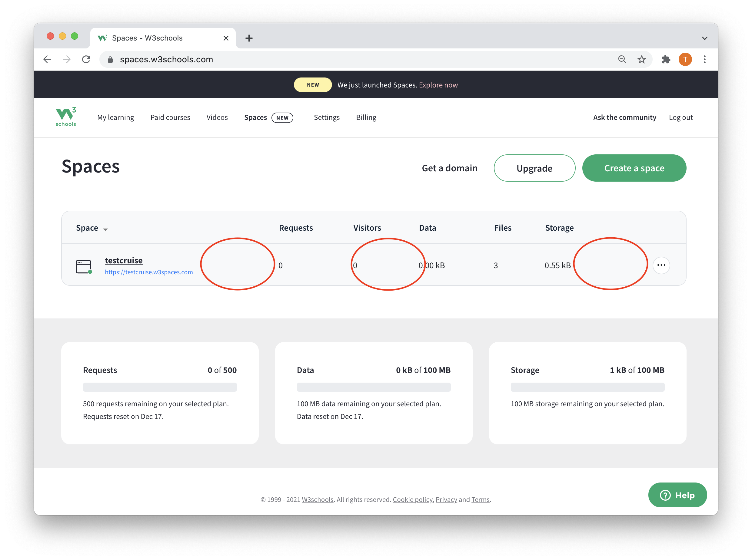Open the My learning menu item
The height and width of the screenshot is (560, 752).
115,117
